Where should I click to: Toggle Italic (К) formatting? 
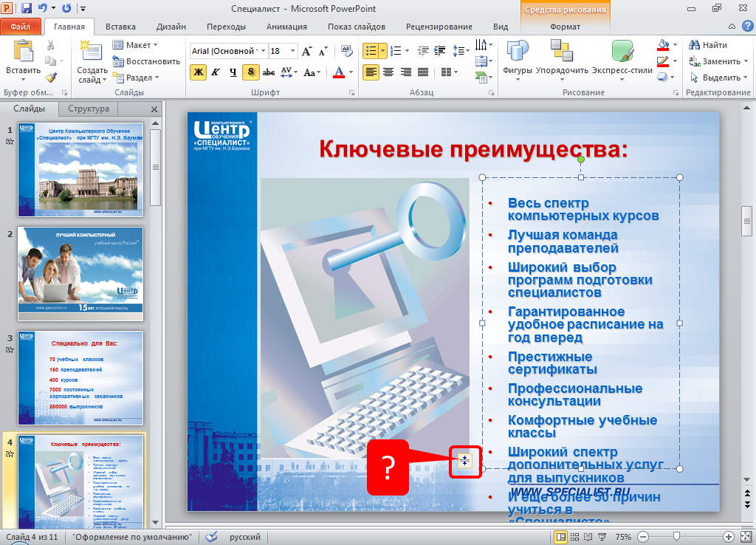216,72
